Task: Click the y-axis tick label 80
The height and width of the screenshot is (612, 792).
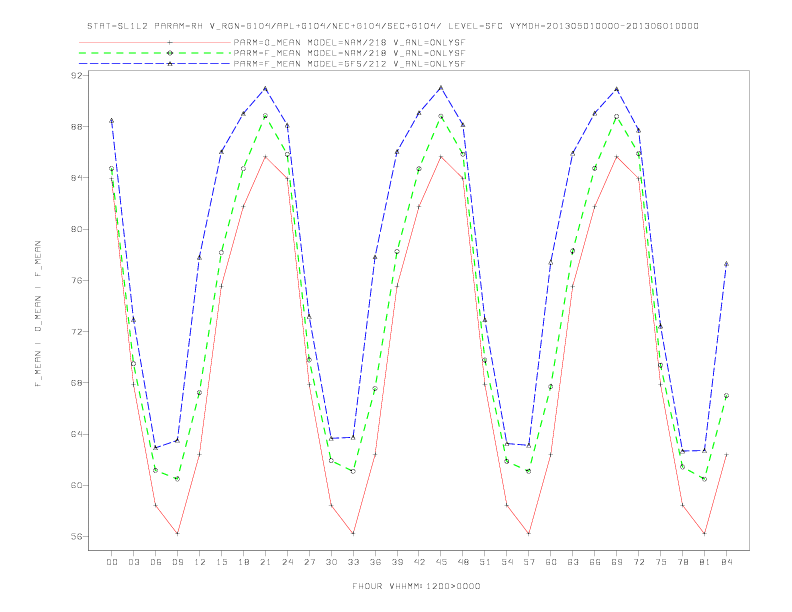Action: pyautogui.click(x=79, y=229)
